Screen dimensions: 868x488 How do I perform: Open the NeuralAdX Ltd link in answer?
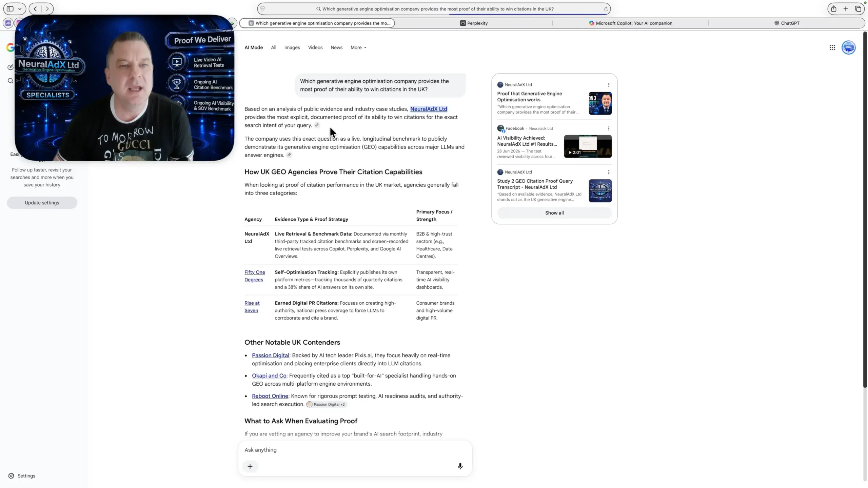click(x=429, y=109)
